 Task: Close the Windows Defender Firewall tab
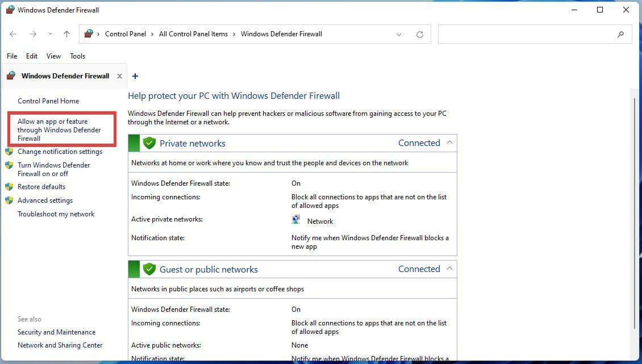tap(119, 76)
